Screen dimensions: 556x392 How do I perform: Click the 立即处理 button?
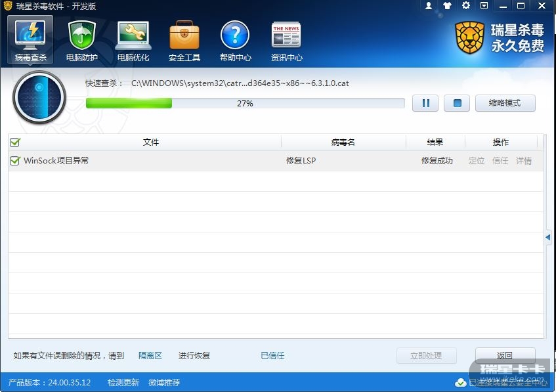tap(426, 355)
